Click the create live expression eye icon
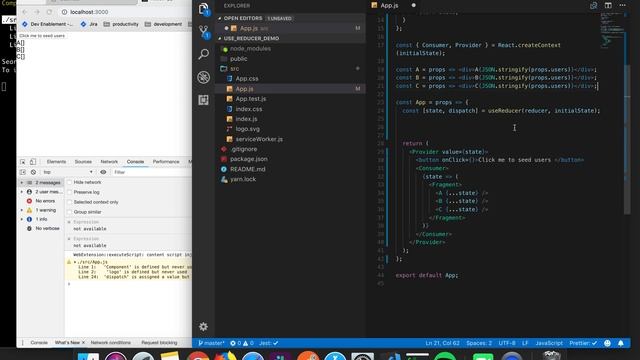 click(103, 172)
